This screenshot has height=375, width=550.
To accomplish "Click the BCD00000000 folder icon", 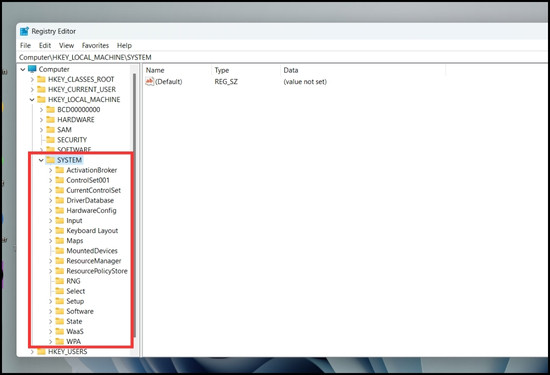I will coord(51,109).
